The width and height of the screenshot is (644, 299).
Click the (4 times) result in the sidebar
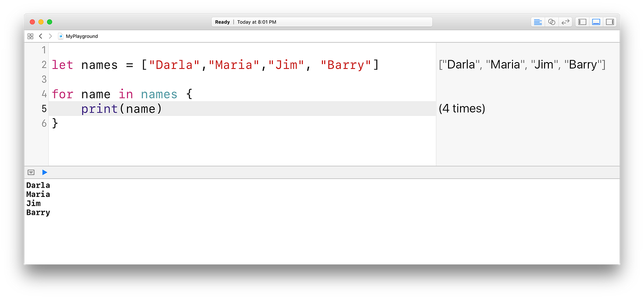462,109
